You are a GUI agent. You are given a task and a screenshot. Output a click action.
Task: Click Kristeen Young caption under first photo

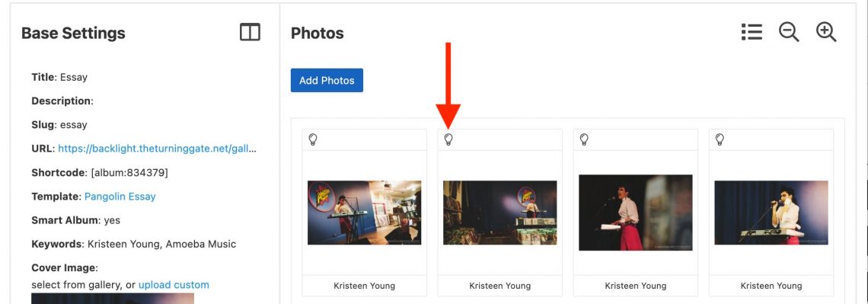[364, 286]
